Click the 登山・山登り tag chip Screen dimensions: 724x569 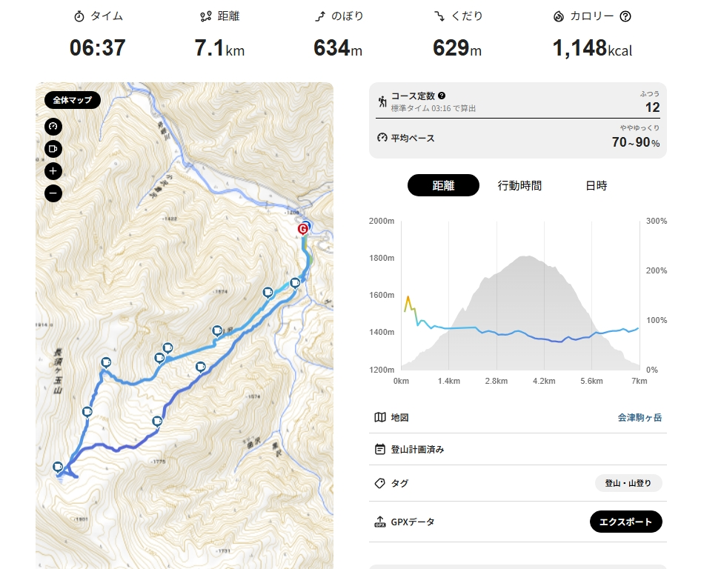click(628, 483)
